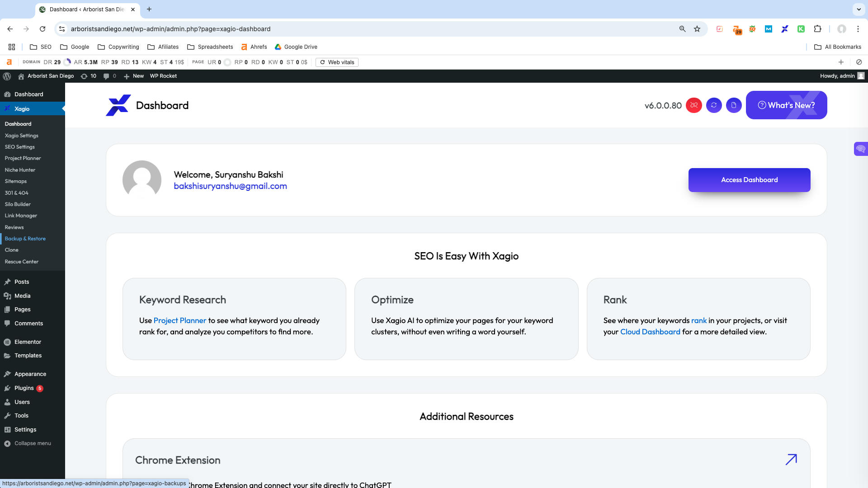This screenshot has width=868, height=488.
Task: Open Silo Builder in the sidebar
Action: [x=18, y=204]
